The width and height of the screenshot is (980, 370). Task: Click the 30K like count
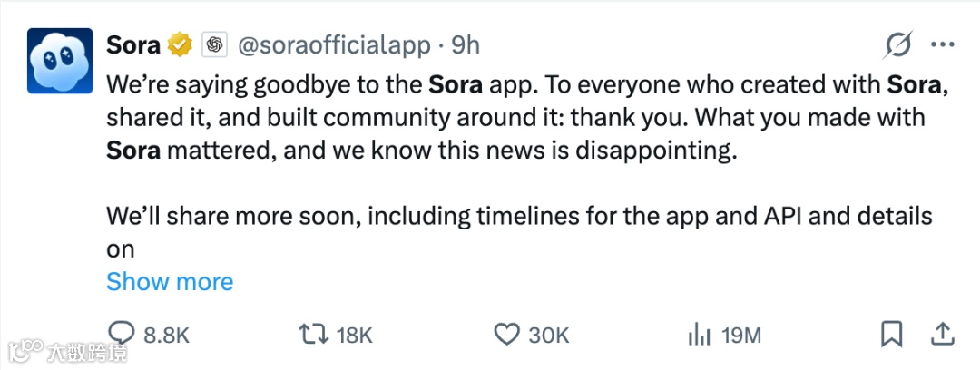pos(548,336)
